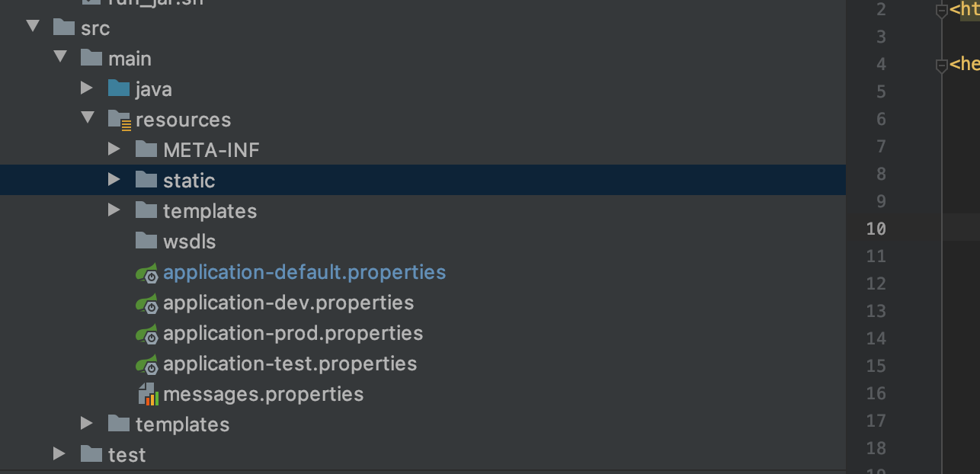
Task: Collapse the main folder
Action: click(x=60, y=57)
